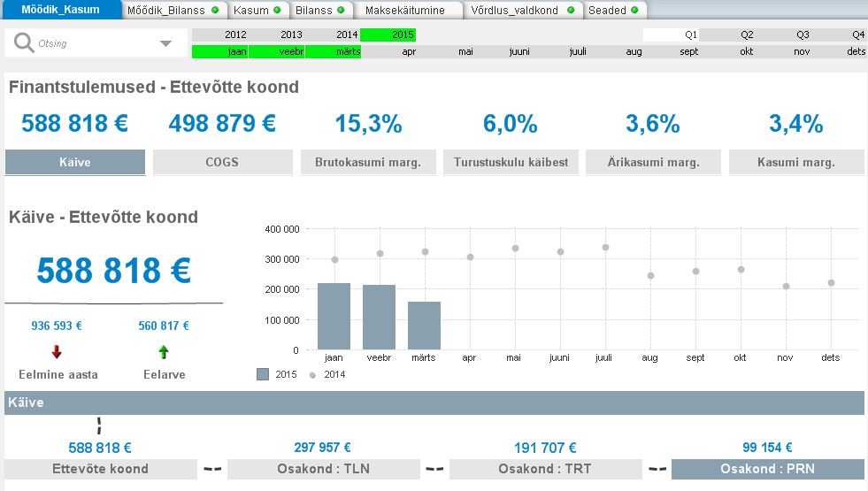
Task: Click the green dot on Võrdlus_valdkond tab
Action: pyautogui.click(x=570, y=11)
